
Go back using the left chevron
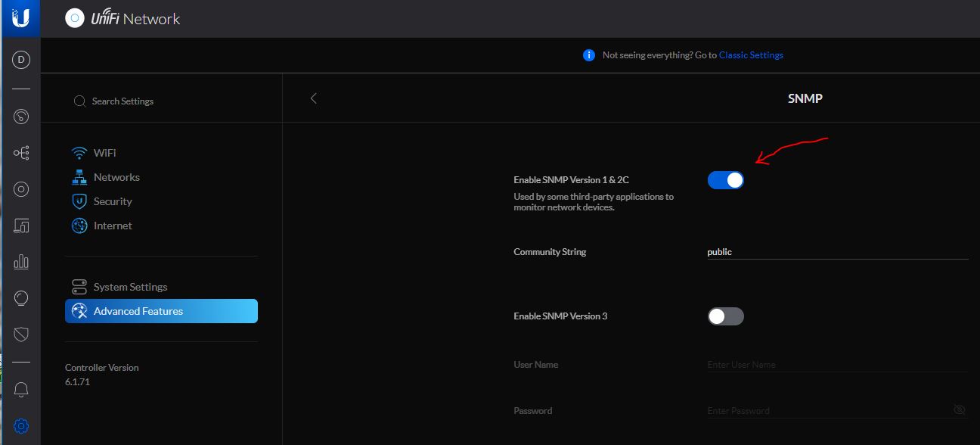(x=313, y=98)
